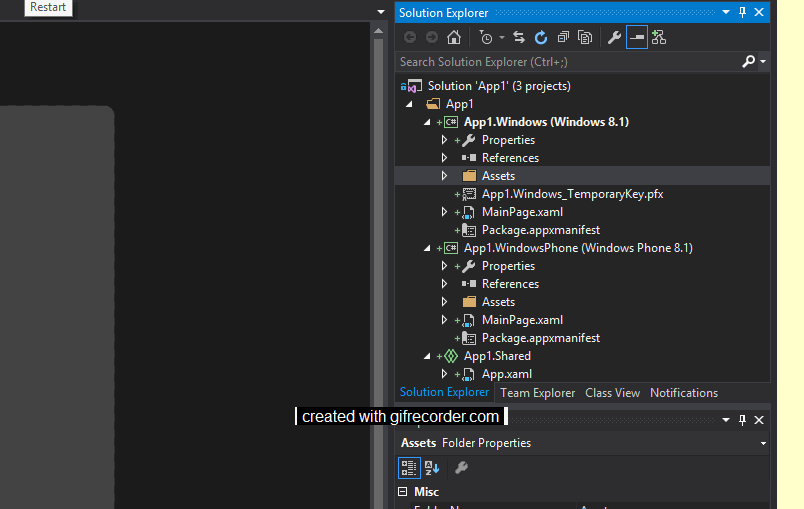
Task: Open Properties wrench icon in toolbar
Action: pos(614,37)
